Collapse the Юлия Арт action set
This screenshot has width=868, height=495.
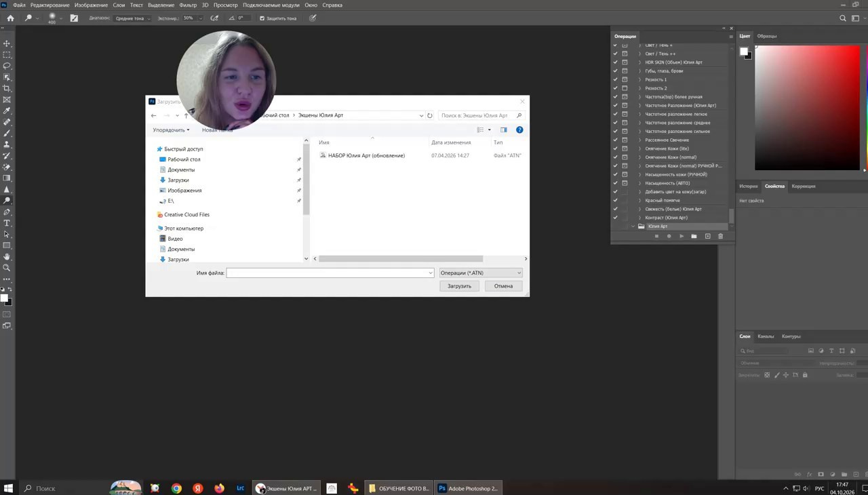click(x=633, y=226)
